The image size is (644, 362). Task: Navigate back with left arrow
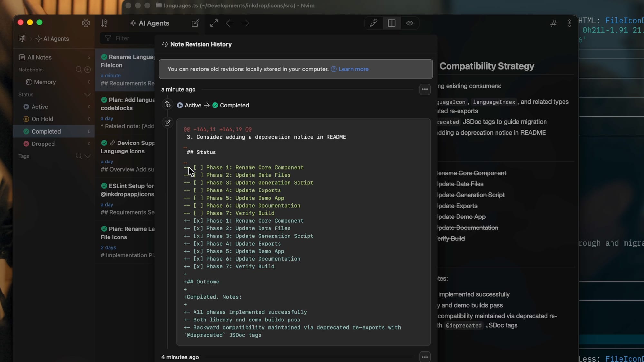coord(230,23)
